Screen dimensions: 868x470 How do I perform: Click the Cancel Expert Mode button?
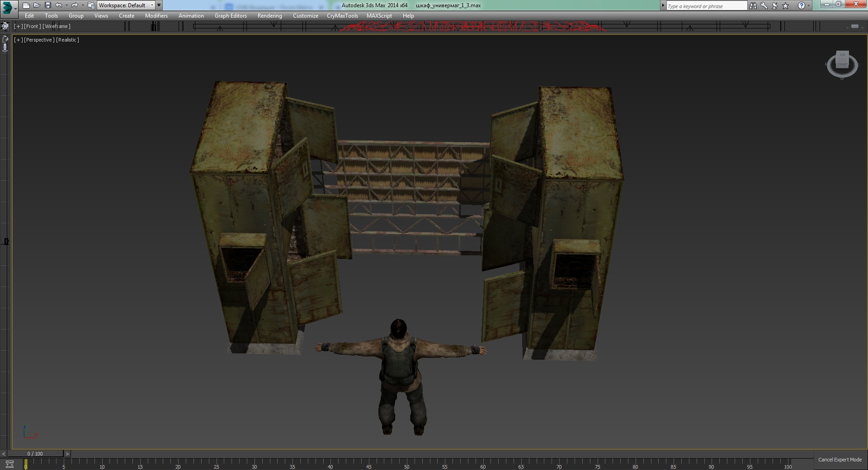pyautogui.click(x=840, y=460)
